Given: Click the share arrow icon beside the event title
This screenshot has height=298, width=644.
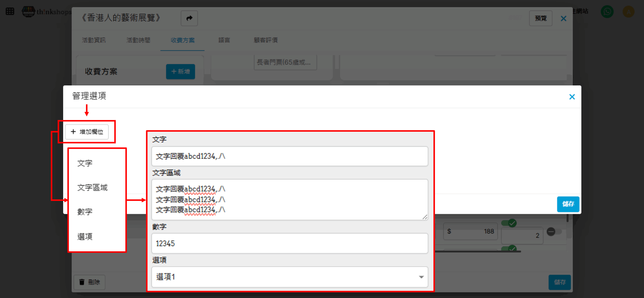Looking at the screenshot, I should (189, 18).
